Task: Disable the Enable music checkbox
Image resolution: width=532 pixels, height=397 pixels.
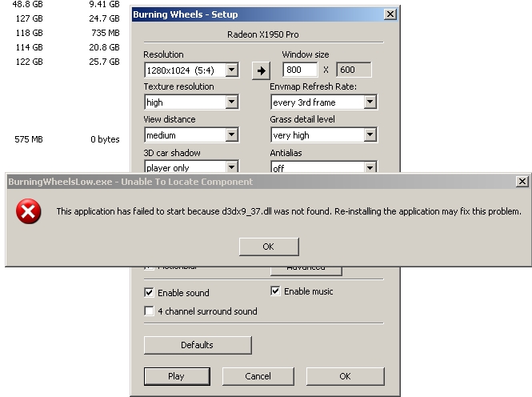Action: click(x=276, y=291)
